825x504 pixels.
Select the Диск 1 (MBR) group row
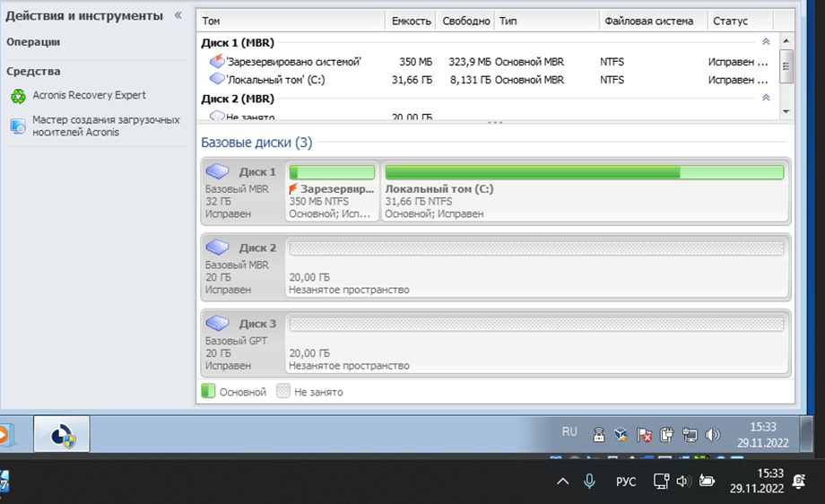click(486, 43)
